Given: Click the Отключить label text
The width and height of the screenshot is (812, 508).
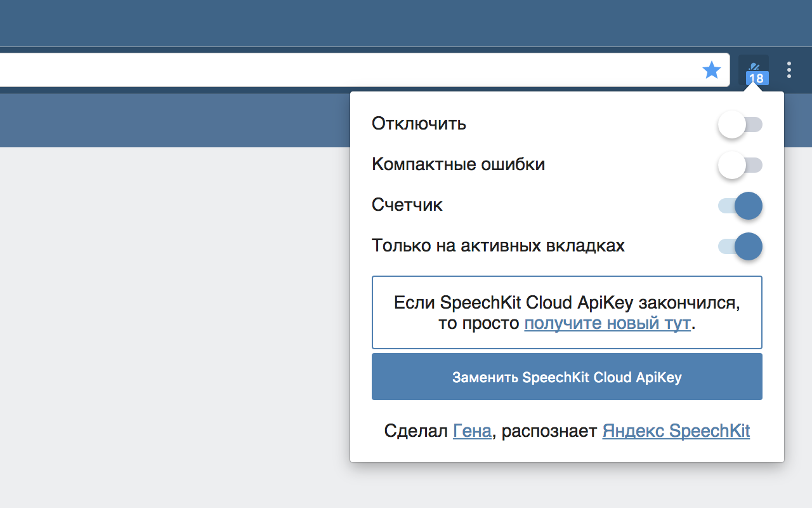Looking at the screenshot, I should coord(419,123).
